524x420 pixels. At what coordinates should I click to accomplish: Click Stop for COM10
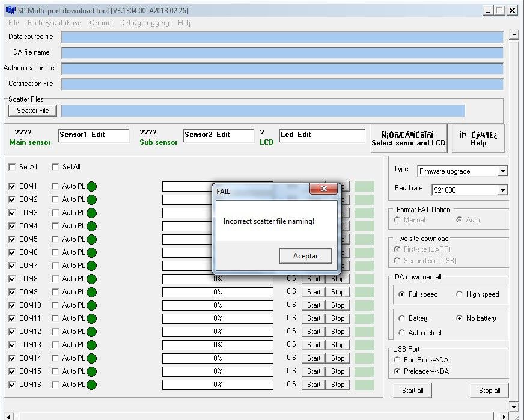tap(338, 305)
